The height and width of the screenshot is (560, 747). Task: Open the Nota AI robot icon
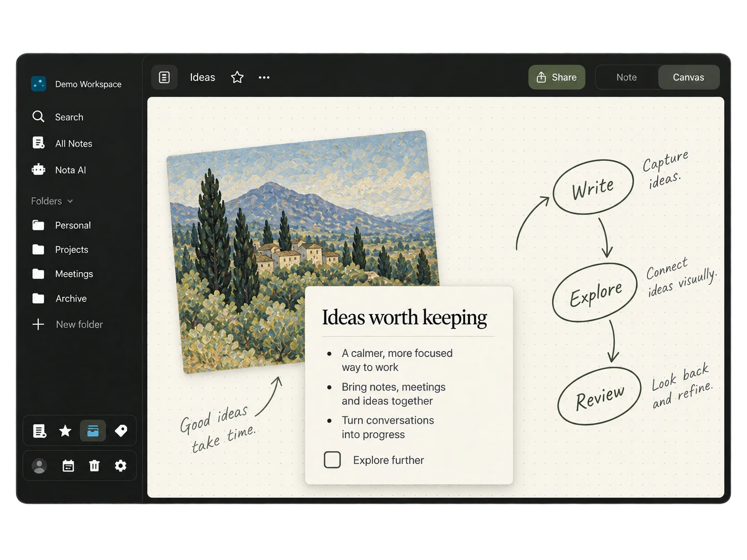[39, 170]
